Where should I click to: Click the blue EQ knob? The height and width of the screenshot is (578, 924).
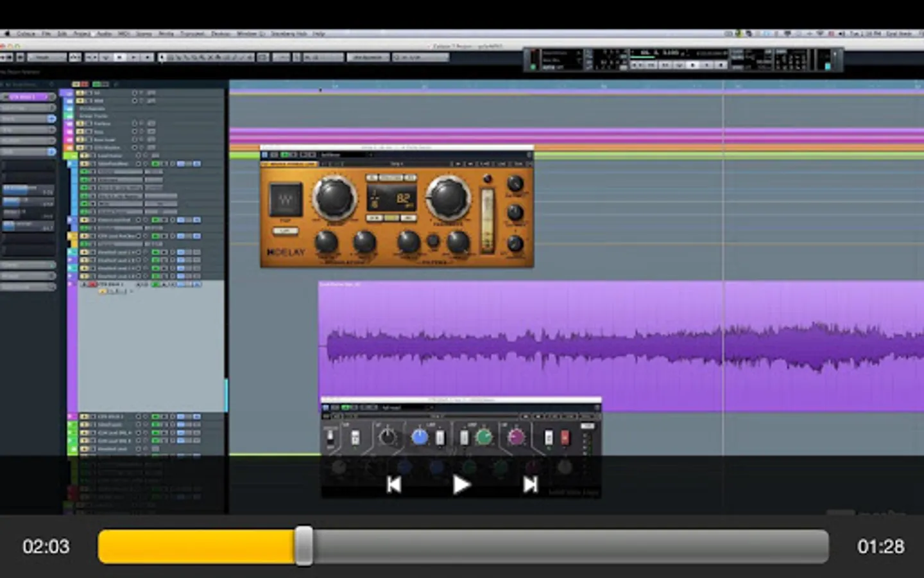click(419, 437)
